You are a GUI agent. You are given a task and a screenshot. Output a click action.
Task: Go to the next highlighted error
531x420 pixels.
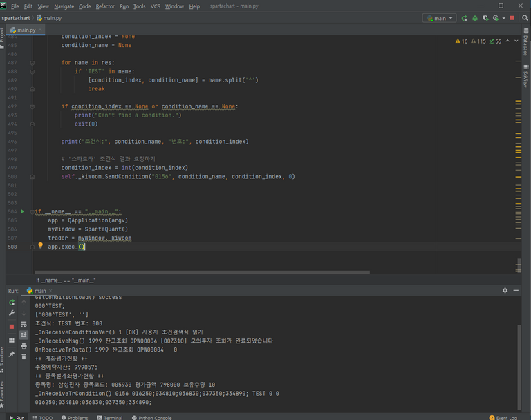click(516, 41)
